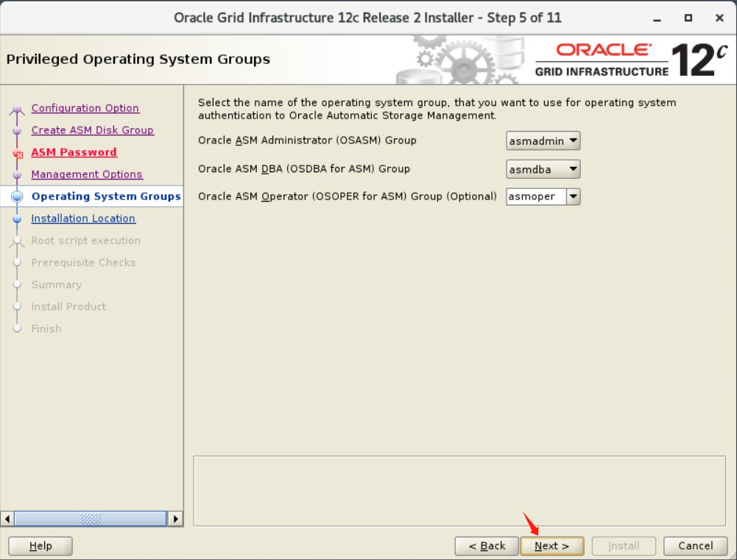The height and width of the screenshot is (560, 737).
Task: Click the right arrow of the bottom scrollbar
Action: (177, 518)
